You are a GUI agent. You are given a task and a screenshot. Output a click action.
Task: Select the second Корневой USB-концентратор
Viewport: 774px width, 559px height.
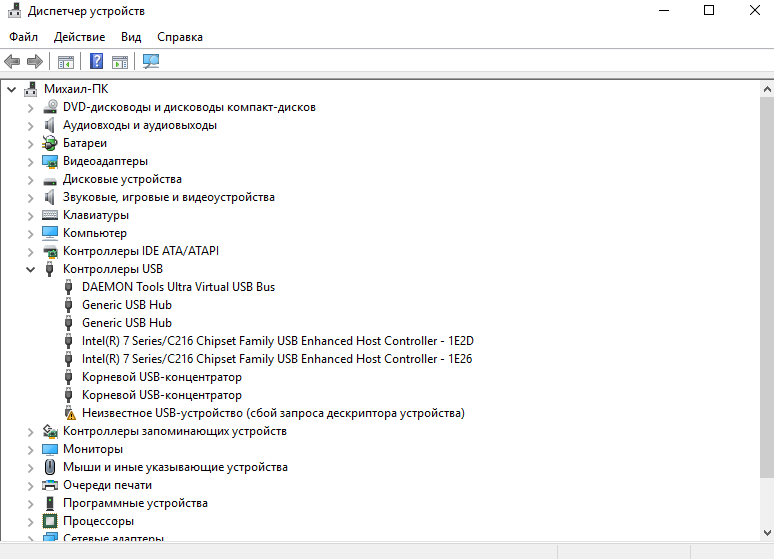[162, 395]
